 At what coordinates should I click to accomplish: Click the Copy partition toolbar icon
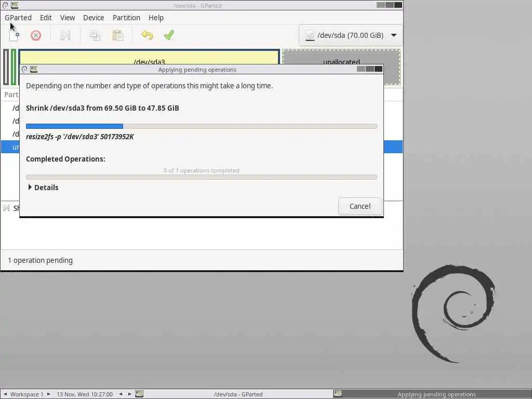click(95, 35)
